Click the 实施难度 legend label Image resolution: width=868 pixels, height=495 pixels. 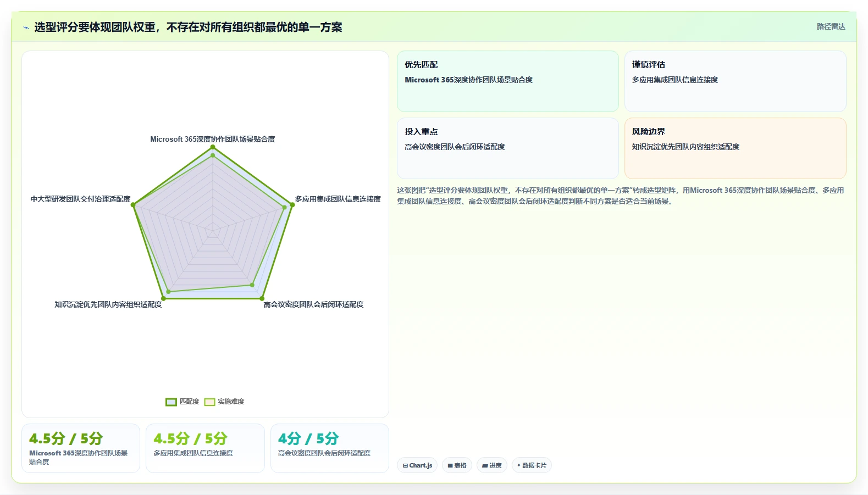pos(231,402)
